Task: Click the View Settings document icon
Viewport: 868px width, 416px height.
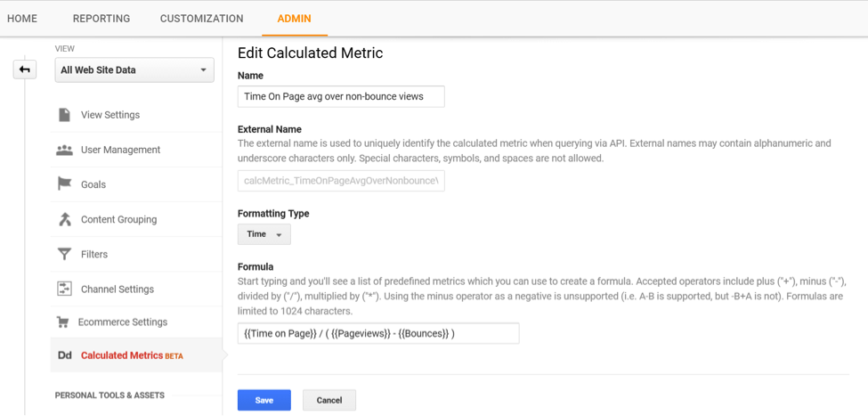Action: 64,115
